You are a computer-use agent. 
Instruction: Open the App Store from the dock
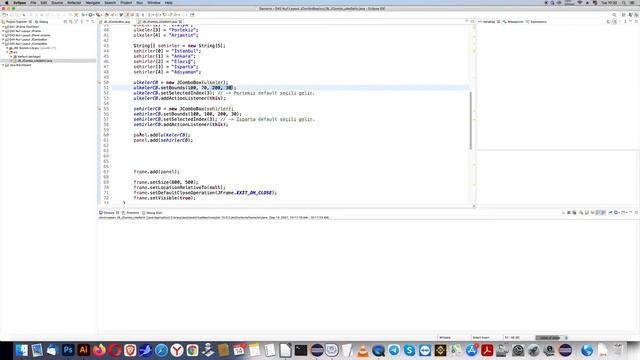coord(471,350)
